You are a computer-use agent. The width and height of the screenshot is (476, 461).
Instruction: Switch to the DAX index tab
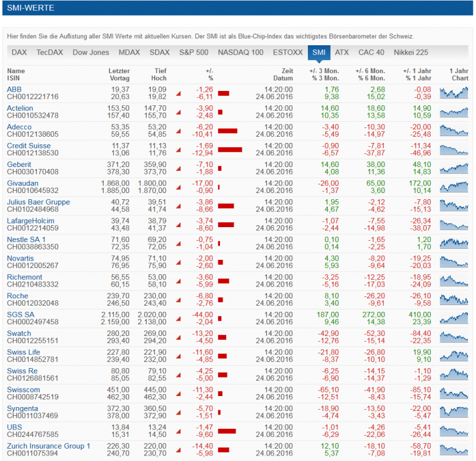click(19, 52)
